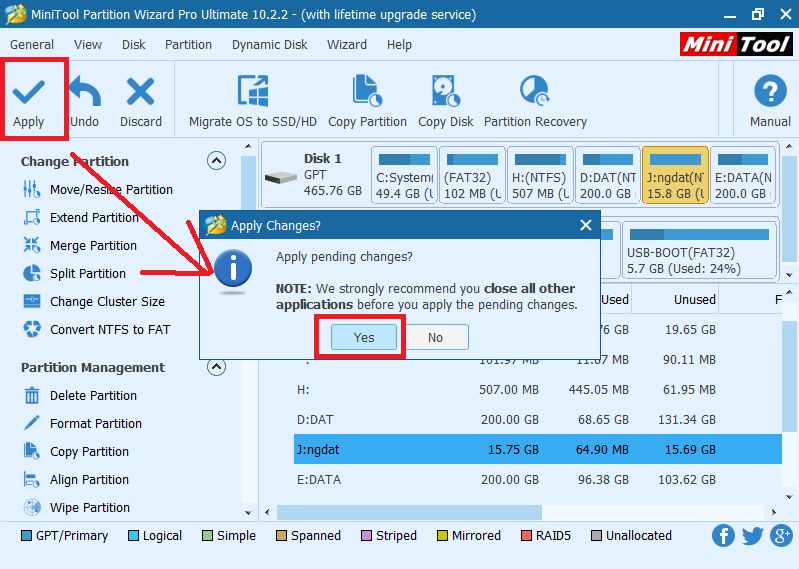Open Migrate OS to SSD/HD tool
Viewport: 799px width, 569px height.
[253, 101]
